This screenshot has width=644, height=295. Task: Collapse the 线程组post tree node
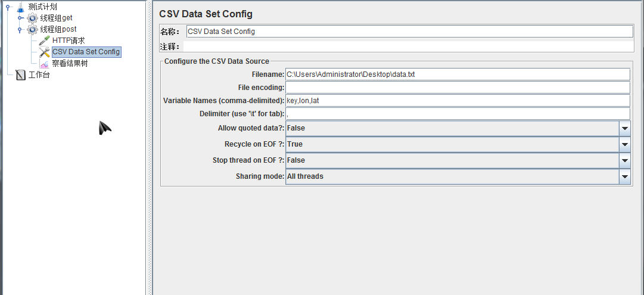(x=20, y=30)
